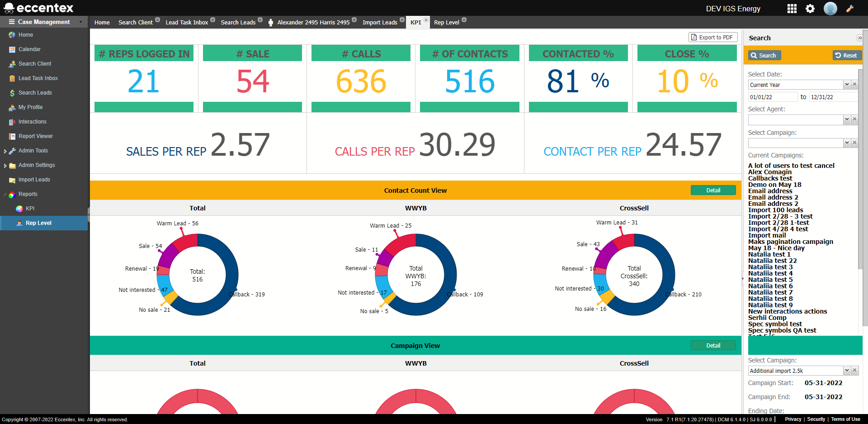Image resolution: width=868 pixels, height=424 pixels.
Task: Click the Export to PDF button
Action: [x=712, y=38]
